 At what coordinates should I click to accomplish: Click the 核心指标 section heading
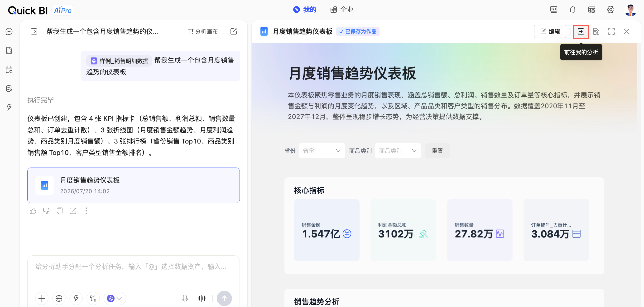tap(309, 191)
